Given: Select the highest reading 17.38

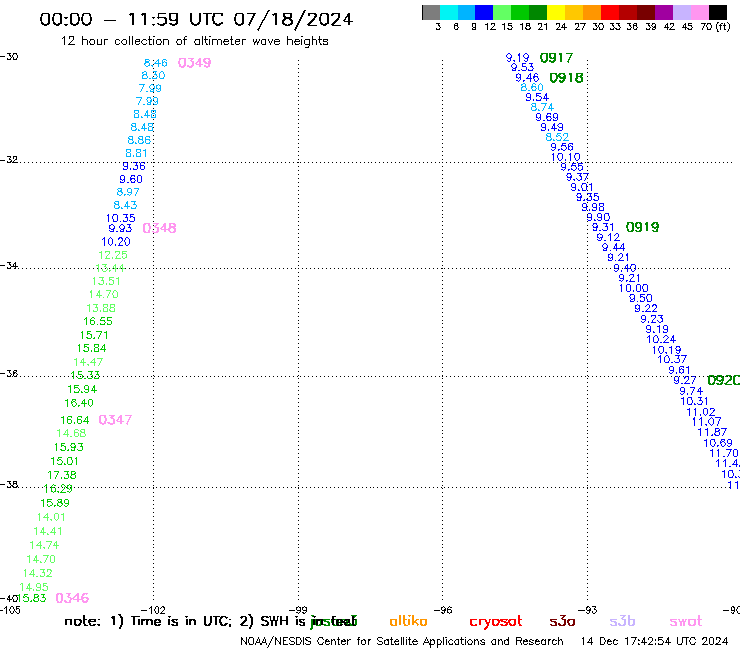Looking at the screenshot, I should coord(62,475).
